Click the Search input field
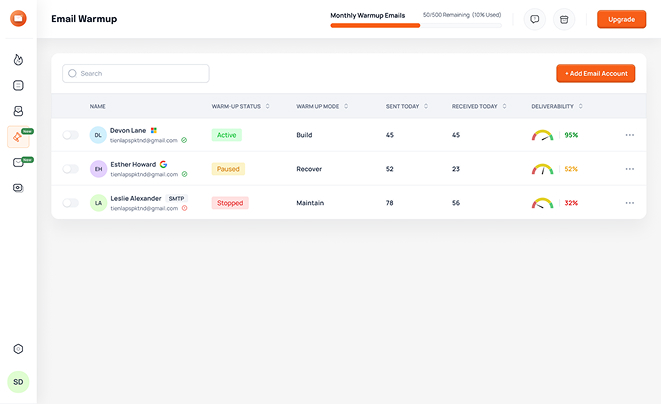The image size is (661, 404). pyautogui.click(x=136, y=73)
